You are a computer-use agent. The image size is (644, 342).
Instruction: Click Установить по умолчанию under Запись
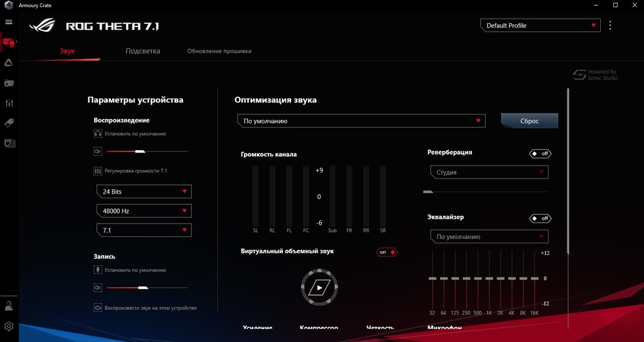click(135, 270)
